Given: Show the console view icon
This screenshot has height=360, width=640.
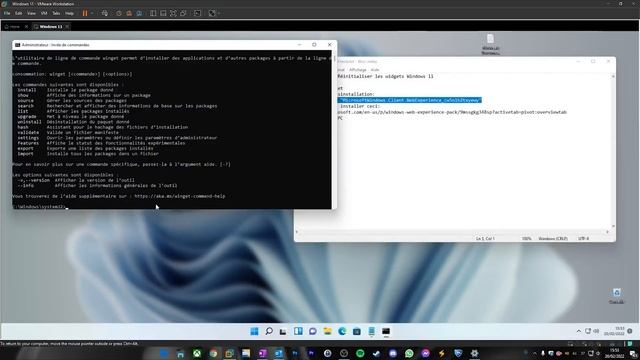Looking at the screenshot, I should point(198,13).
